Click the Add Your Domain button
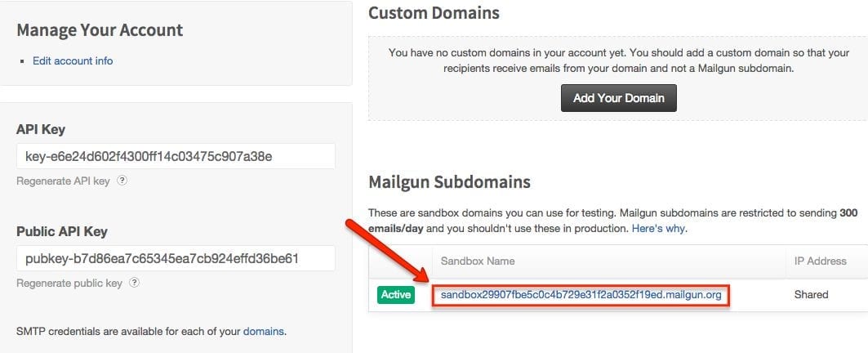Screen dimensions: 868x353 pyautogui.click(x=619, y=98)
